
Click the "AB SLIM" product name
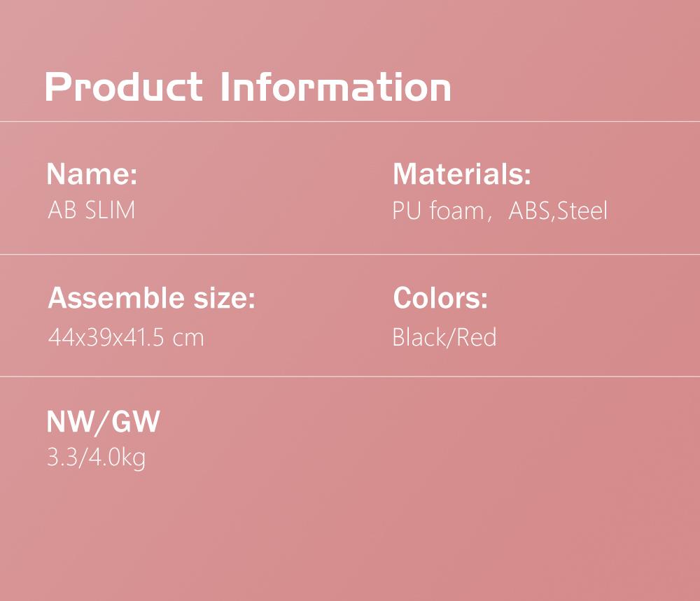tap(91, 210)
